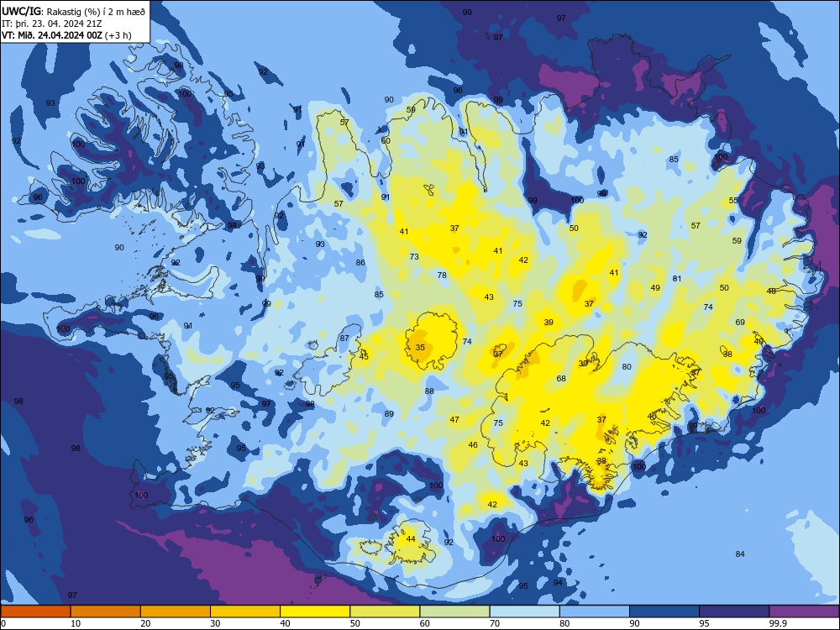Click legend tick label '40'
840x630 pixels.
285,623
